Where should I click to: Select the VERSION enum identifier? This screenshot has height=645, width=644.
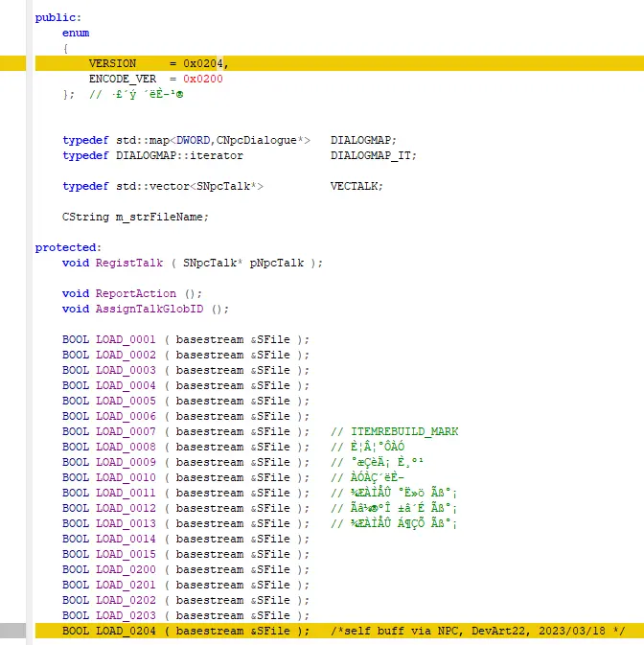[112, 63]
